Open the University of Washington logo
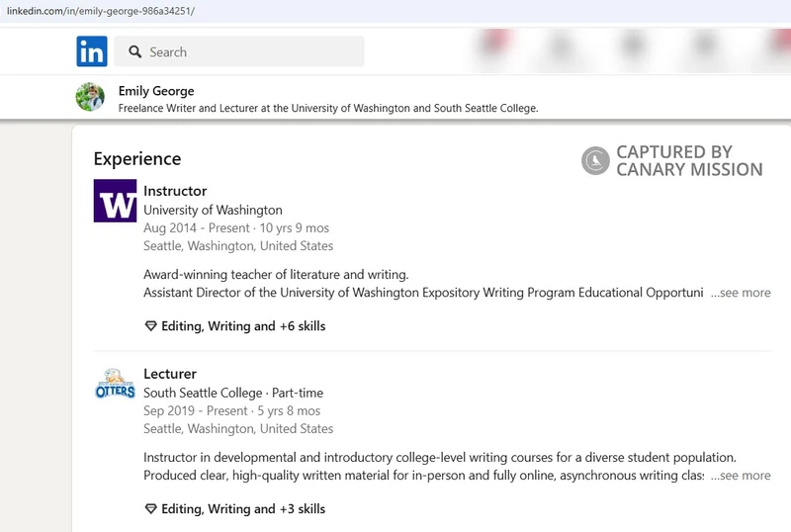Viewport: 791px width, 532px height. [x=115, y=201]
